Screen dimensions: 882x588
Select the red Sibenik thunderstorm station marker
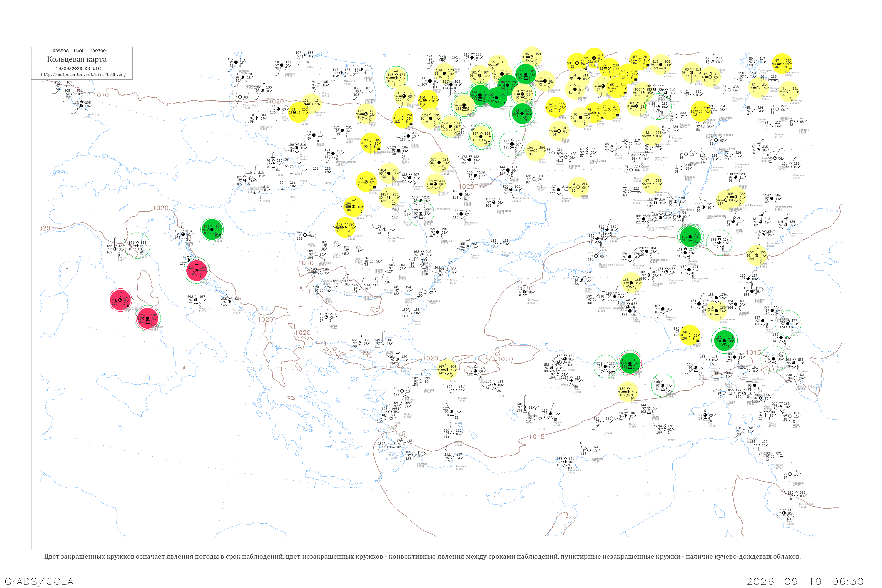196,270
